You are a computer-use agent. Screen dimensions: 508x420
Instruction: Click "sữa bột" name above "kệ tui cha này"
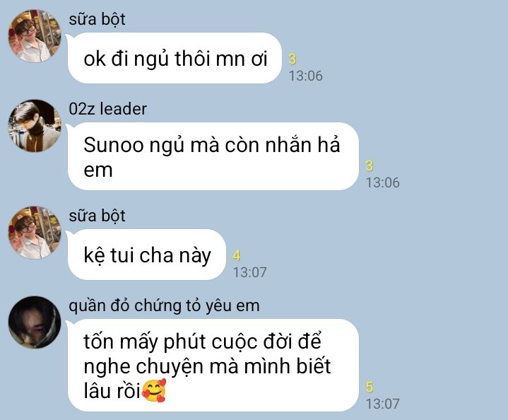click(x=97, y=216)
